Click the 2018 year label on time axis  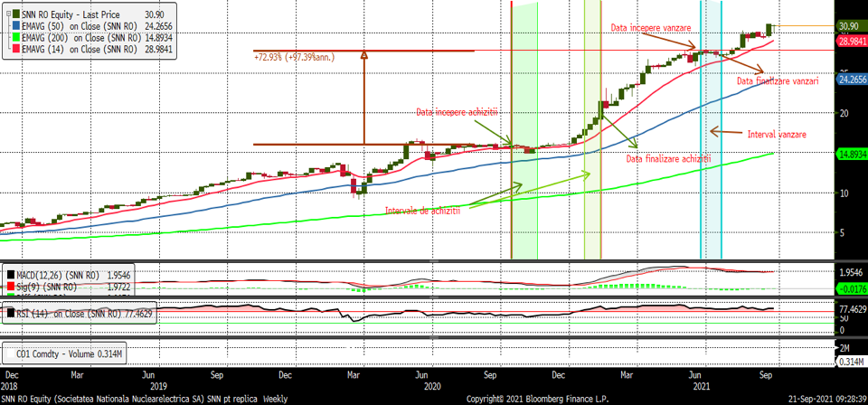(x=9, y=386)
